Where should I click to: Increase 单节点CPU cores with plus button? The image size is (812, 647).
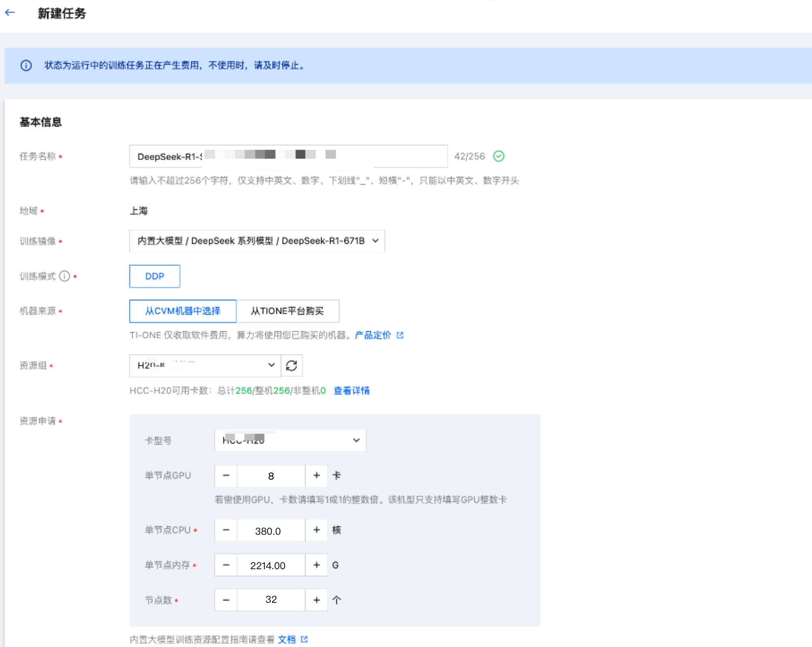point(316,530)
